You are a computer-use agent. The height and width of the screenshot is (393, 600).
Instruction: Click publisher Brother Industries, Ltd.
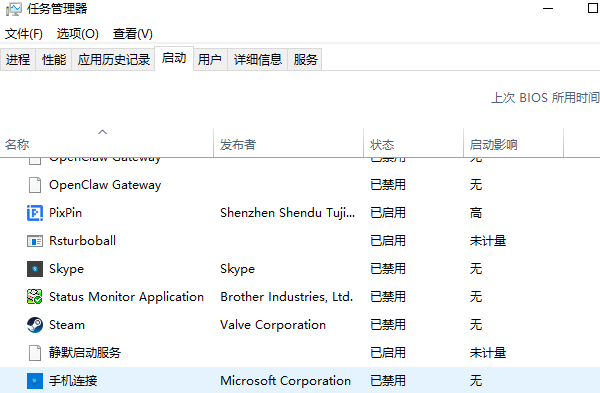tap(286, 297)
